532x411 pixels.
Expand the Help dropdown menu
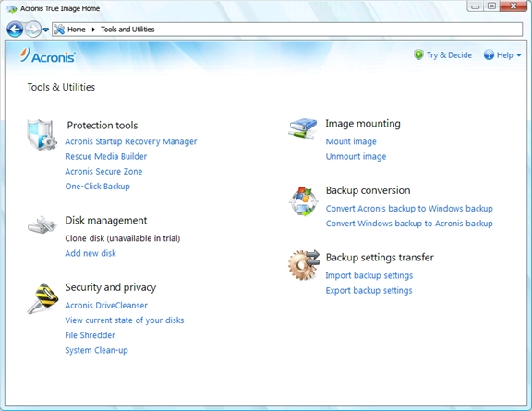519,55
